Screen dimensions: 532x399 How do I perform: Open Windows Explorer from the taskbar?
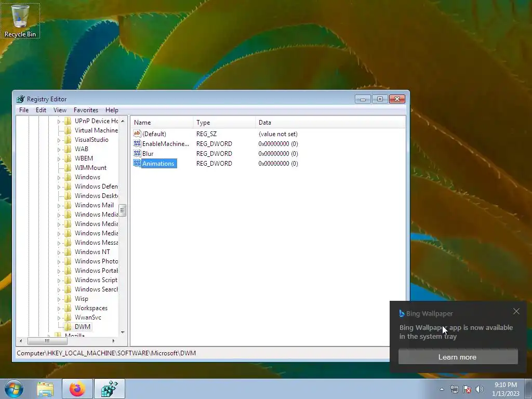tap(45, 389)
